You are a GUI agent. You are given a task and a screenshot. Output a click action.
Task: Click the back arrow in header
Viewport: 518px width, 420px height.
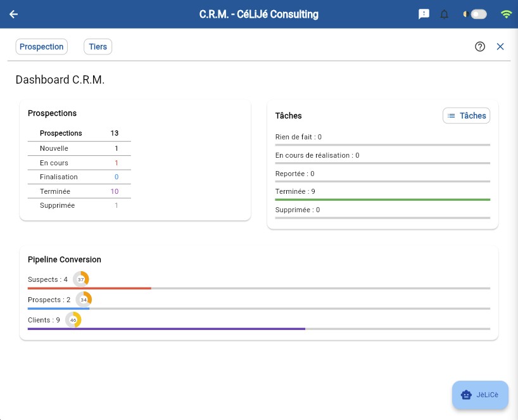pos(13,14)
